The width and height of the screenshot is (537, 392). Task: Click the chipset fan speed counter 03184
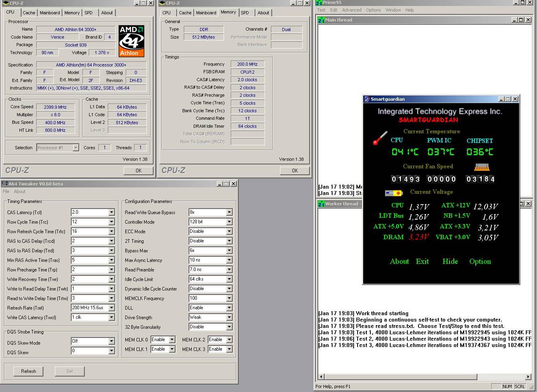(481, 179)
